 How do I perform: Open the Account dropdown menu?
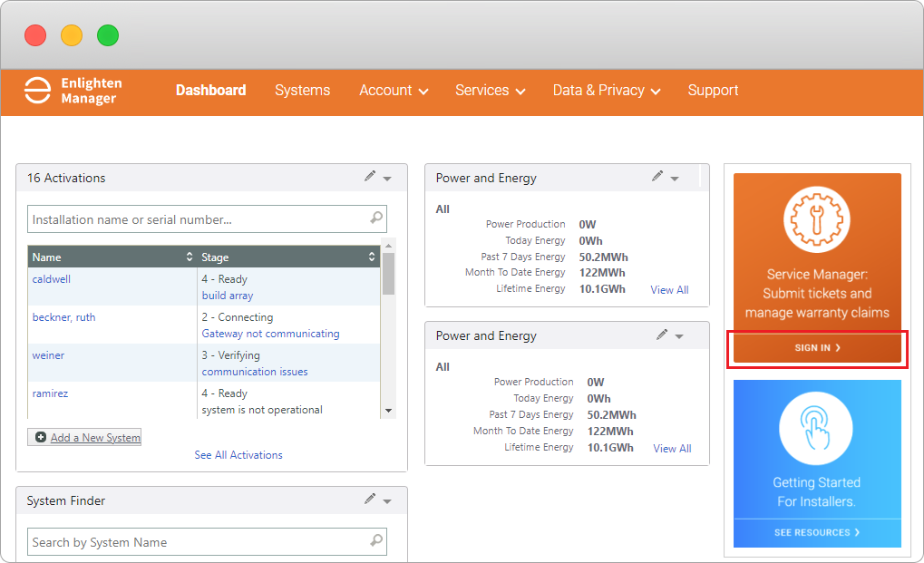coord(394,91)
